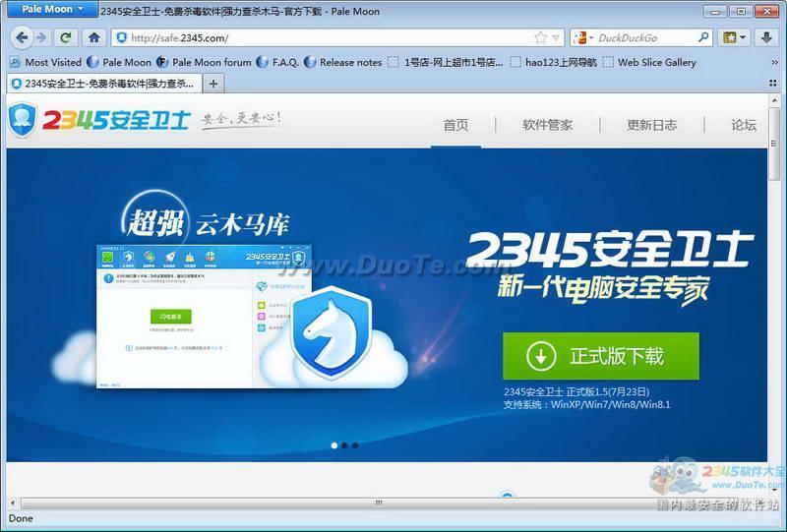Click the Done status bar text
Image resolution: width=787 pixels, height=532 pixels.
pos(21,518)
